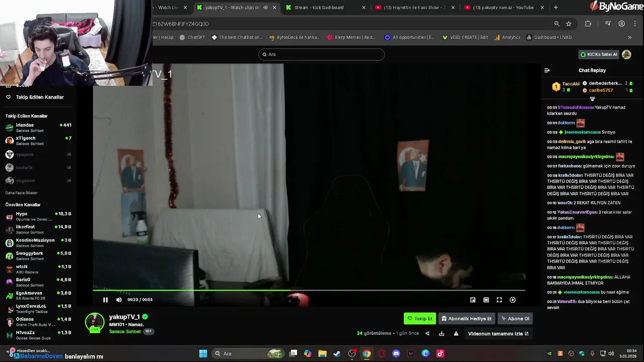Open Discord from the taskbar
Viewport: 644px width, 362px height.
[396, 353]
